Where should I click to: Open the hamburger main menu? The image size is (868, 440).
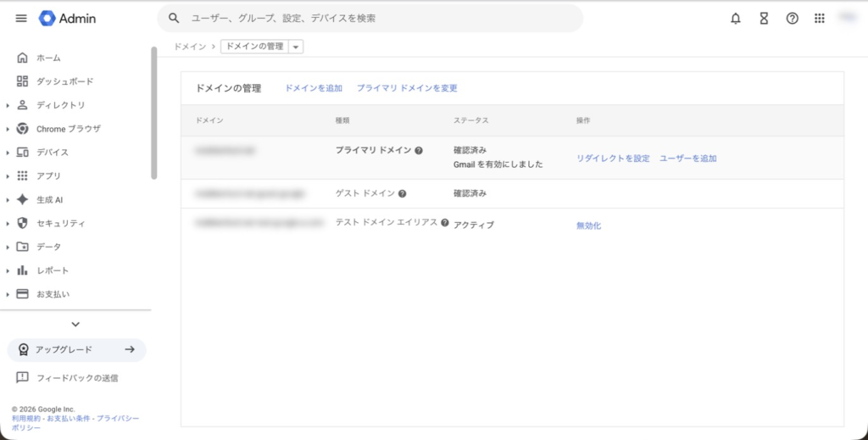point(21,19)
